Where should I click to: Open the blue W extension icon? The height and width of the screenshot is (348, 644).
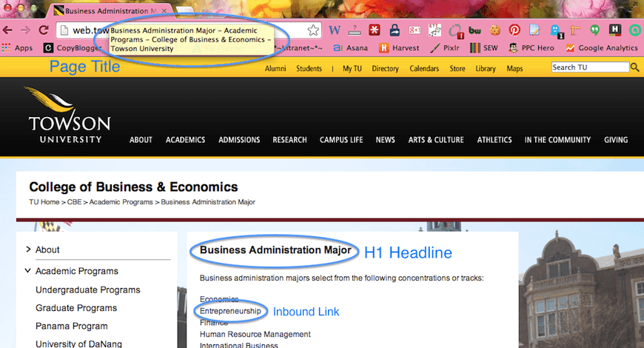[335, 30]
